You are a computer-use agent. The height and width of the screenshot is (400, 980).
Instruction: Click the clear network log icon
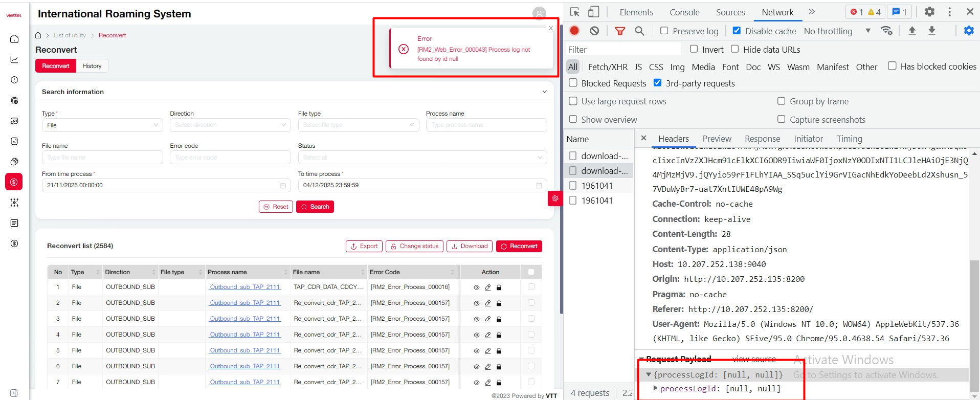tap(594, 31)
